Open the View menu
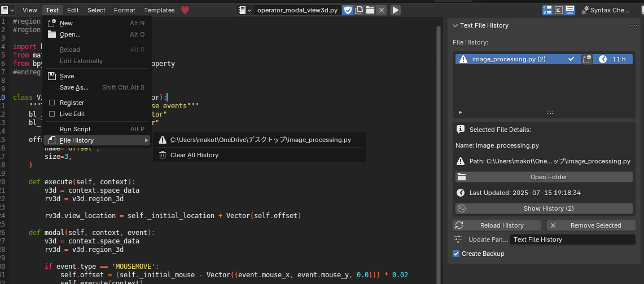 click(29, 10)
